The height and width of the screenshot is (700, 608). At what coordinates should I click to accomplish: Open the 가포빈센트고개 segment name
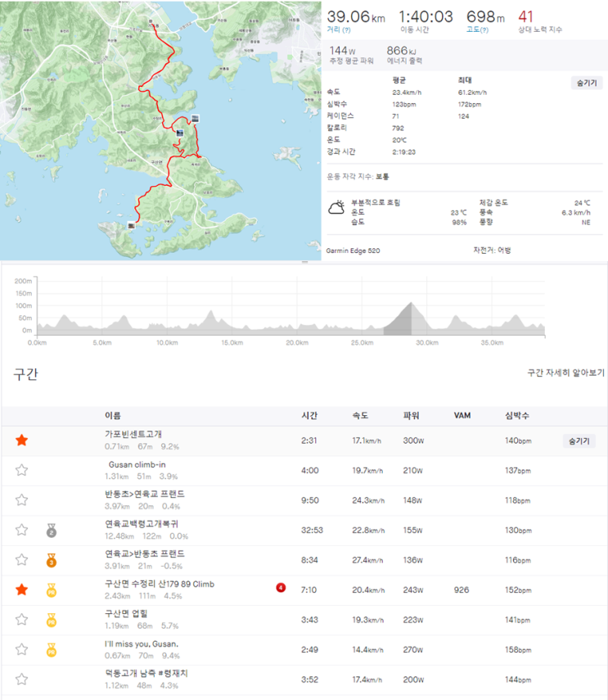tap(133, 434)
